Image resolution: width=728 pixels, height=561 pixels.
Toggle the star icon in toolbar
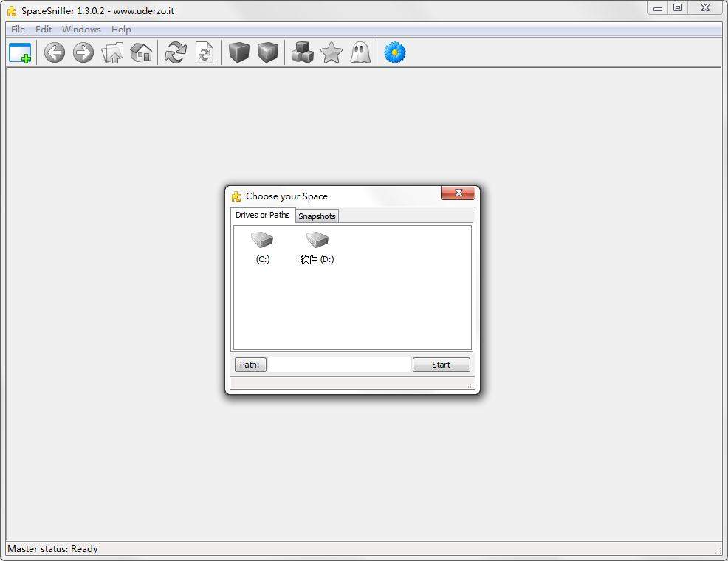332,53
